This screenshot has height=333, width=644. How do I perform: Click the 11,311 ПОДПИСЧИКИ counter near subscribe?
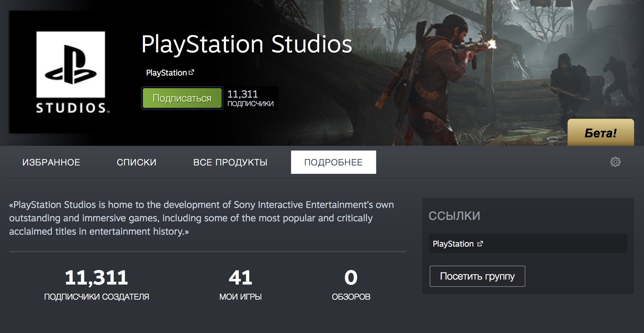pos(250,98)
